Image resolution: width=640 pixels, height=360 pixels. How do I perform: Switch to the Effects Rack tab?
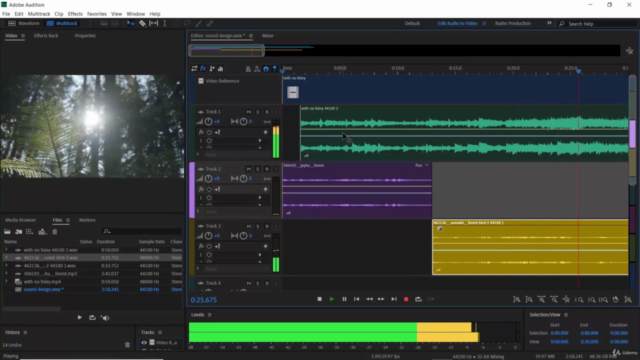pos(46,36)
